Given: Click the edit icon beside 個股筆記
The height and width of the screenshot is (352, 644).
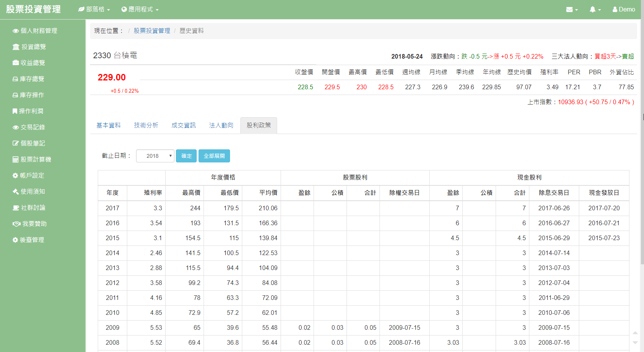Looking at the screenshot, I should click(15, 143).
